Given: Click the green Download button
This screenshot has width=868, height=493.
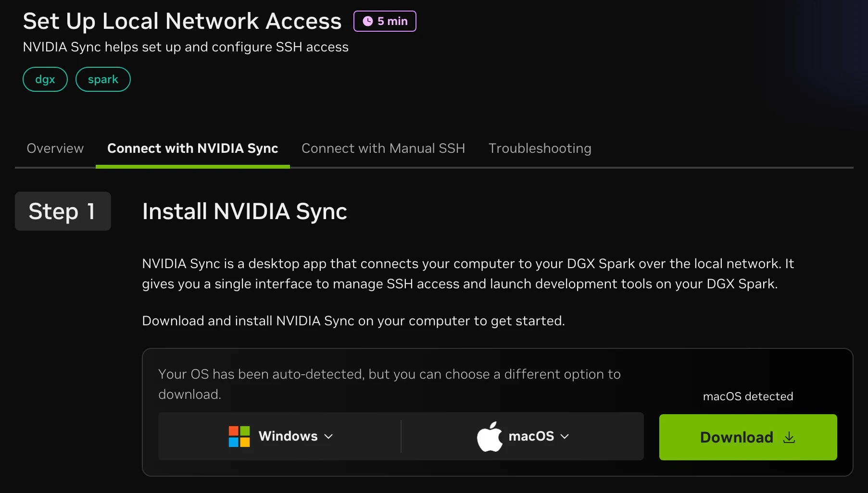Looking at the screenshot, I should tap(748, 437).
